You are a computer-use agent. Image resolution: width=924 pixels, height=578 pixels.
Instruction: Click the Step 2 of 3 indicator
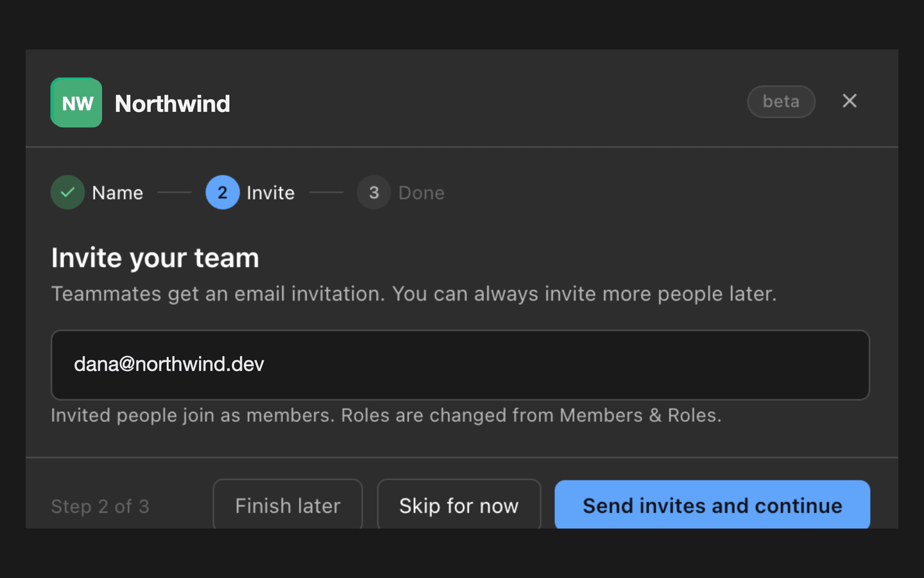point(100,506)
